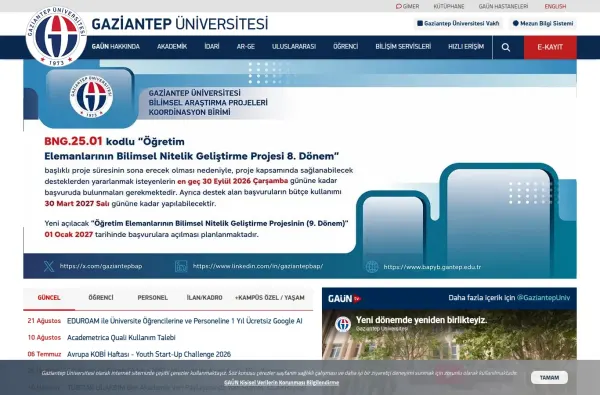Screen dimensions: 600x395
Task: Click the GAZİANTEP ÜNİVERSİTESİ header title
Action: [180, 24]
